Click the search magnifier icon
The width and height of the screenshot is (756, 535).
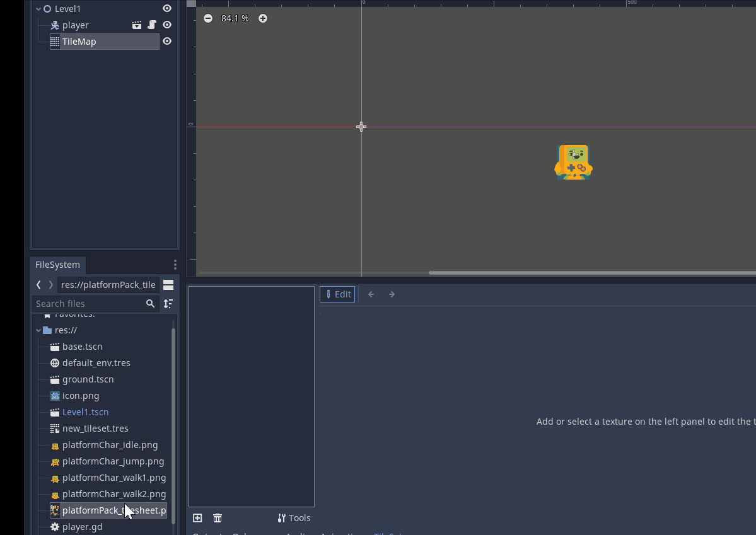pos(151,304)
